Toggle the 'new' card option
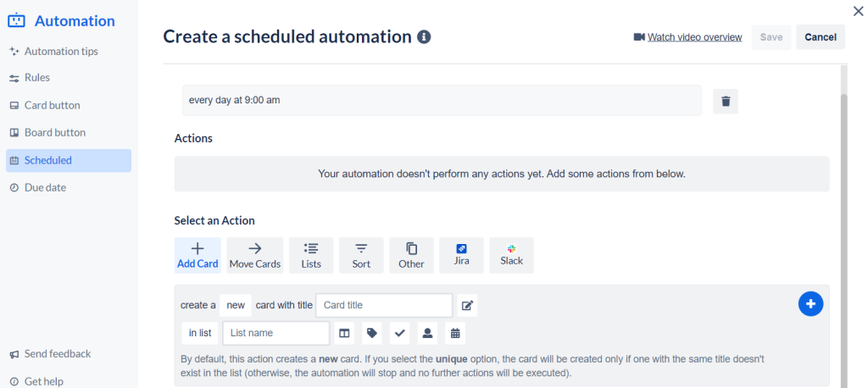Viewport: 868px width, 388px height. click(x=236, y=305)
